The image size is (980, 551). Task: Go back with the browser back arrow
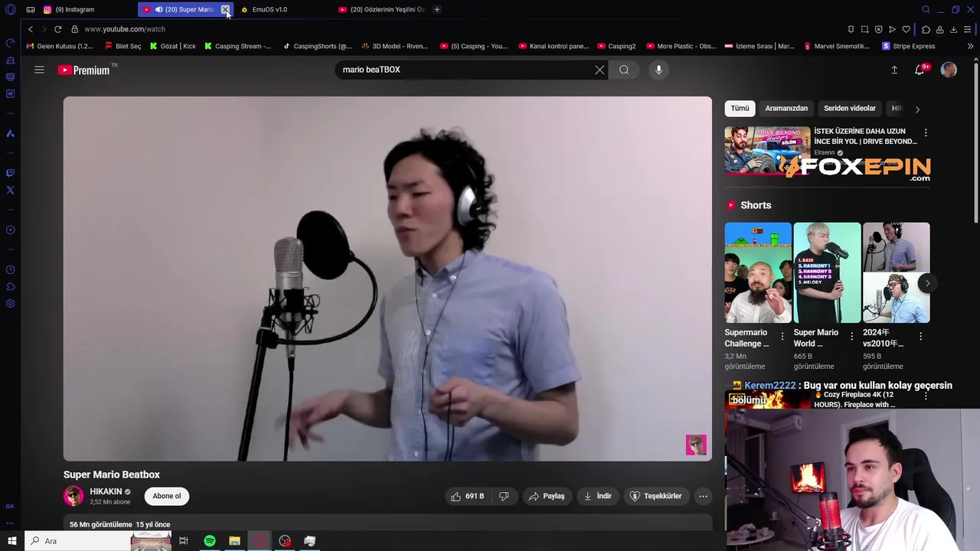pyautogui.click(x=31, y=29)
